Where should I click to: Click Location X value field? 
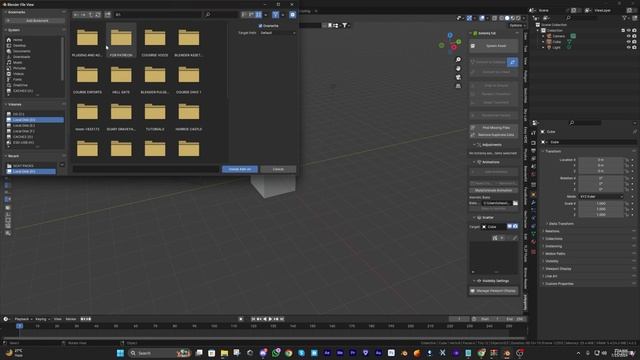pos(601,160)
